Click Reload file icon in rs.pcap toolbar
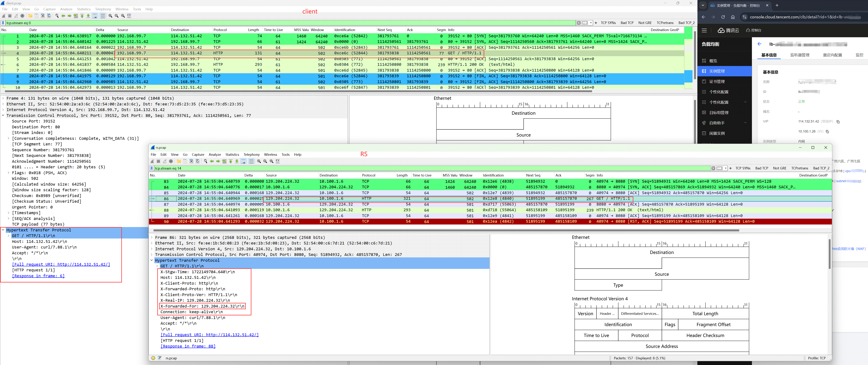868x365 pixels. tap(198, 161)
